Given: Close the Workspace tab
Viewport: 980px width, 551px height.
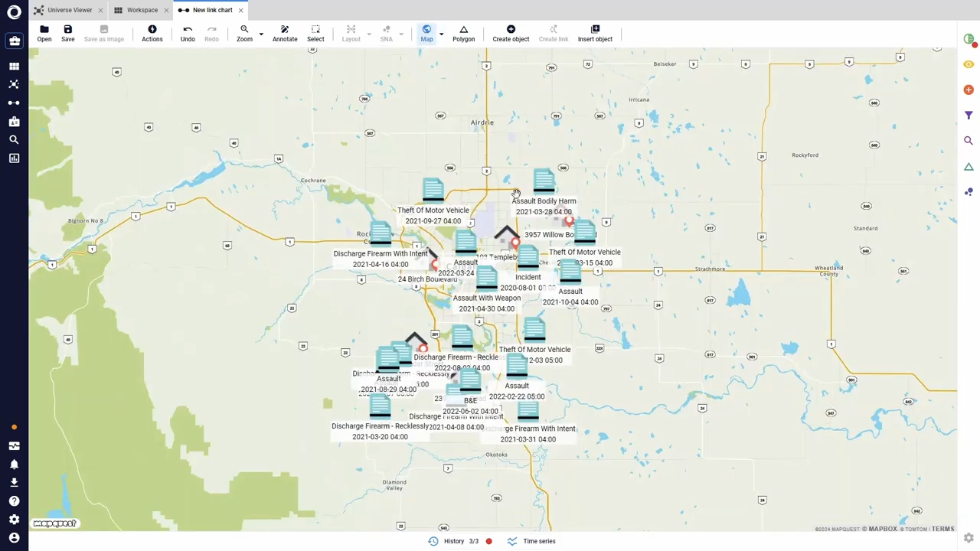Looking at the screenshot, I should pyautogui.click(x=165, y=10).
